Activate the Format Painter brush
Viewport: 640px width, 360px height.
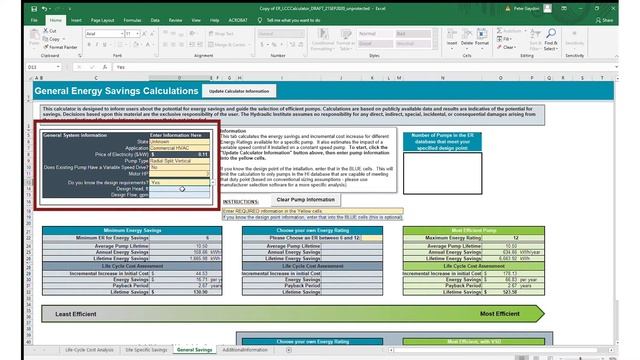tap(46, 47)
